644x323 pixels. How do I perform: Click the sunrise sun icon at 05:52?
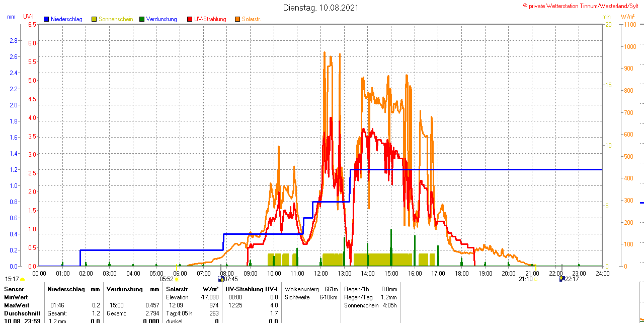point(177,279)
